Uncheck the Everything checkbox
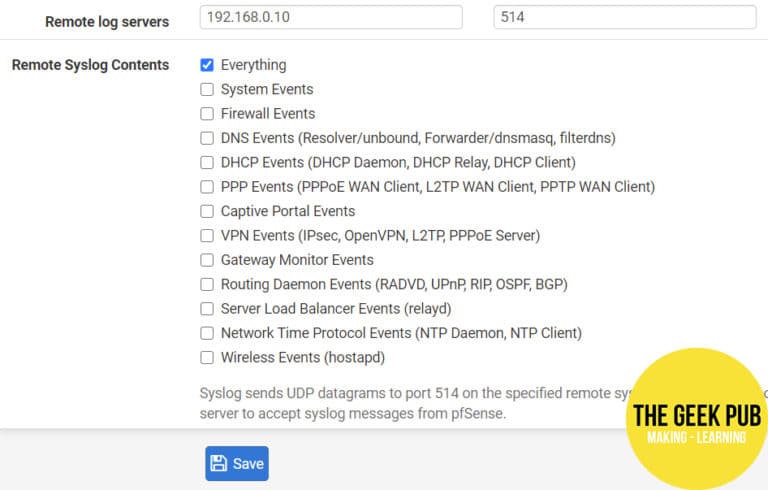 pos(207,65)
